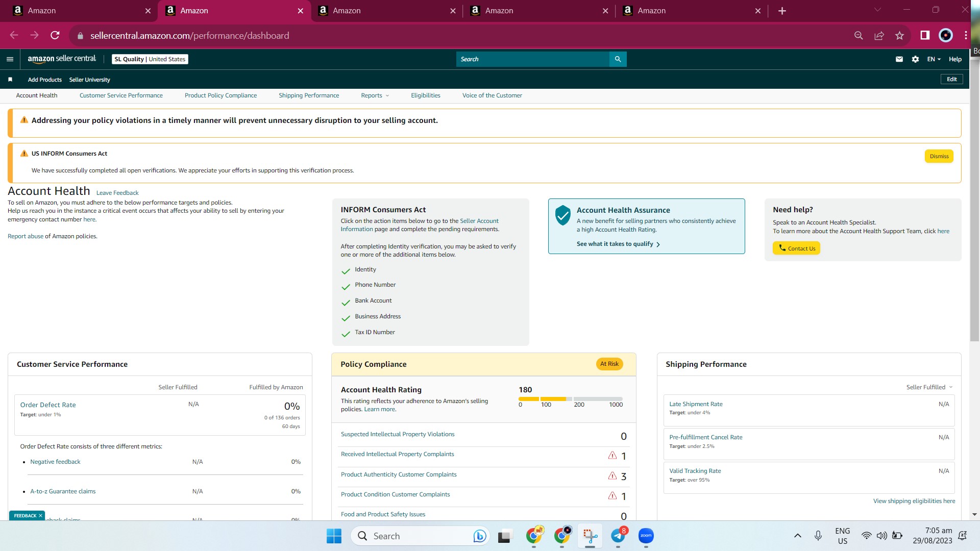Open the Seller University link

point(90,80)
